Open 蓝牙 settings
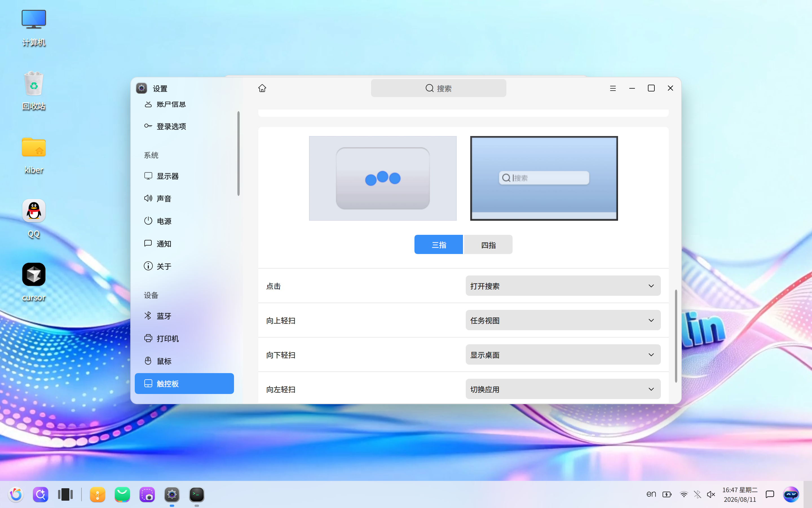The height and width of the screenshot is (508, 812). click(184, 316)
